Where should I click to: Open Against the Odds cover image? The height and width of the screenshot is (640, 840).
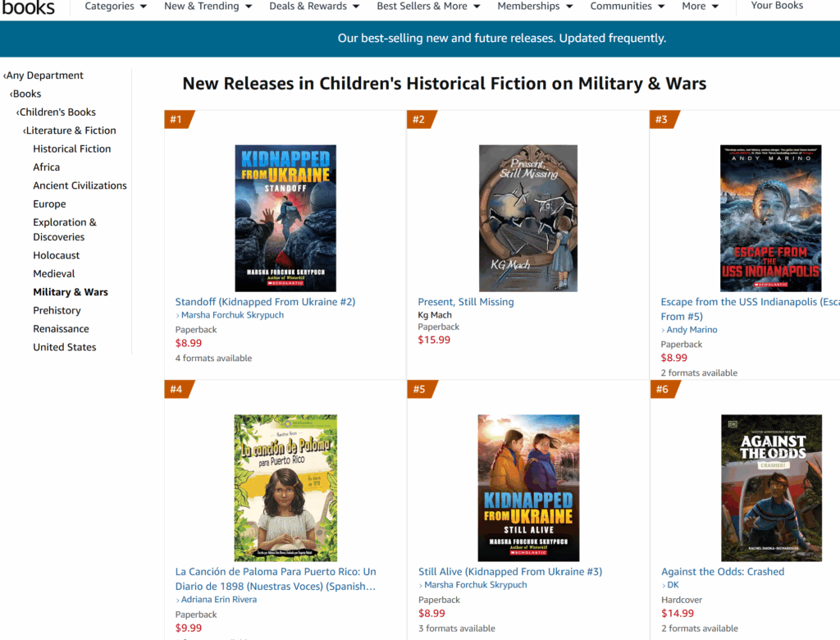tap(770, 487)
